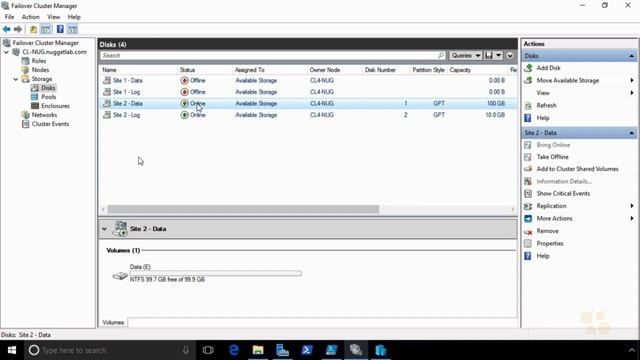Image resolution: width=640 pixels, height=360 pixels.
Task: Sort by the Capacity column header
Action: click(x=460, y=70)
